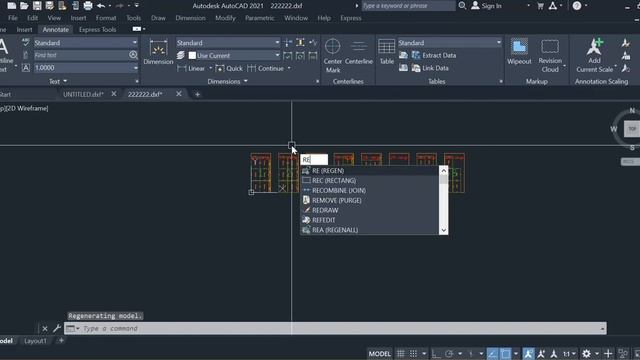
Task: Expand the Linear dimension dropdown arrow
Action: 211,68
